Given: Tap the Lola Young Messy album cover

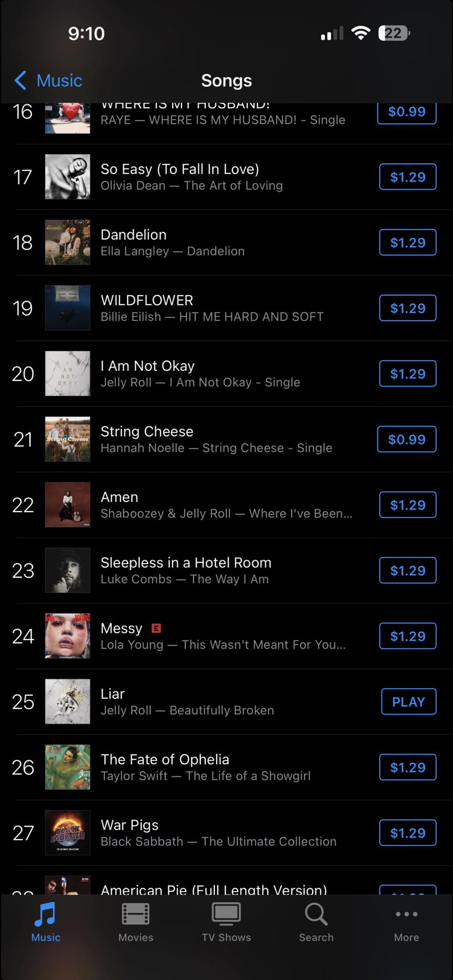Looking at the screenshot, I should point(67,636).
